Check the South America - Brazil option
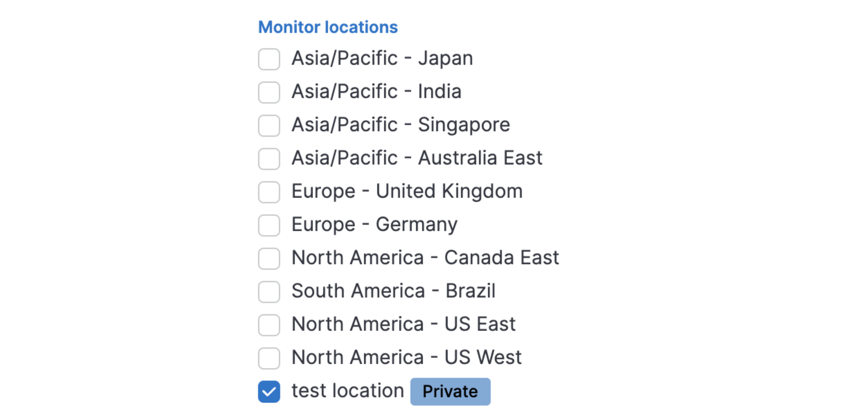 (268, 291)
